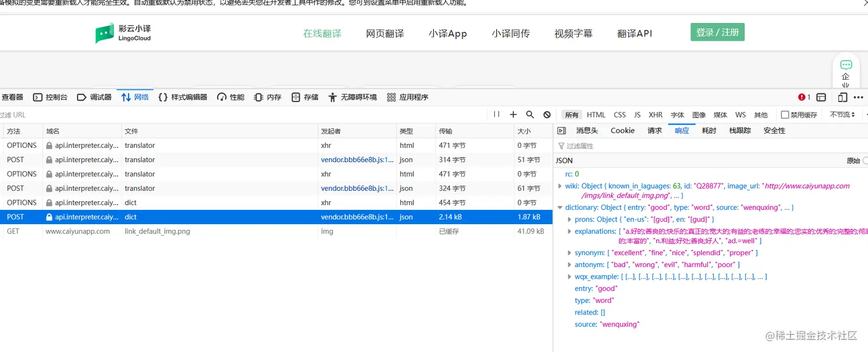Open the Cookie details tab
Viewport: 868px width, 352px height.
click(x=623, y=131)
